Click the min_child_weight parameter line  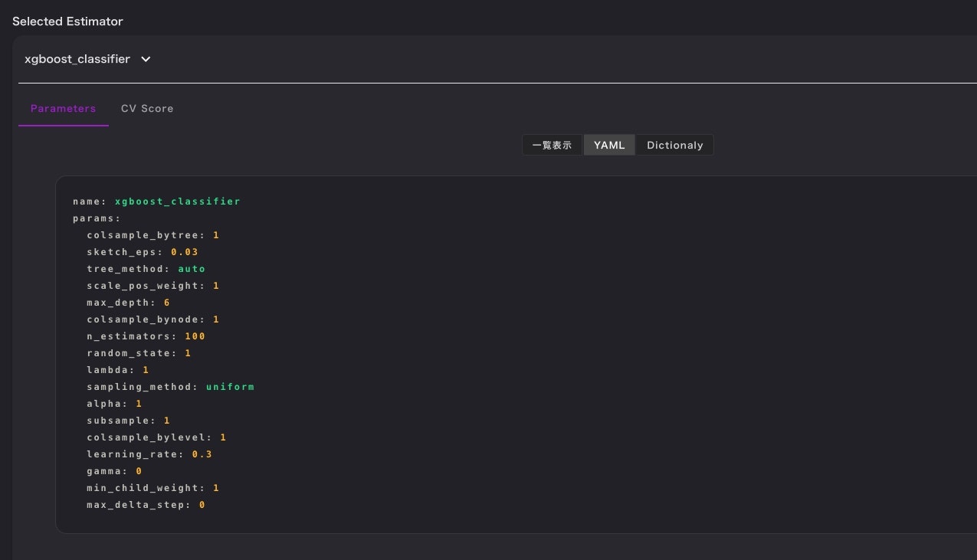tap(153, 488)
